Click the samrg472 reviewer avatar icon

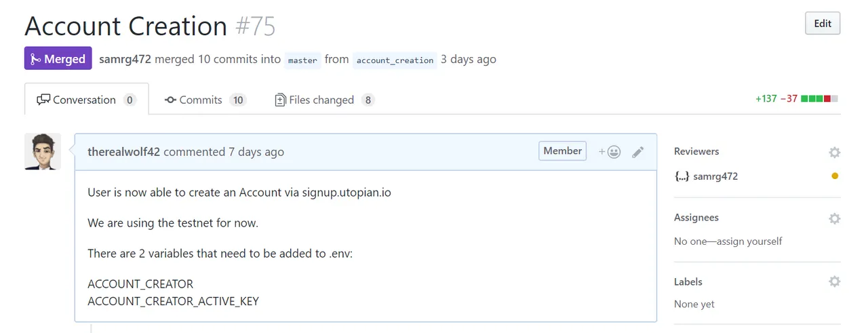[682, 176]
